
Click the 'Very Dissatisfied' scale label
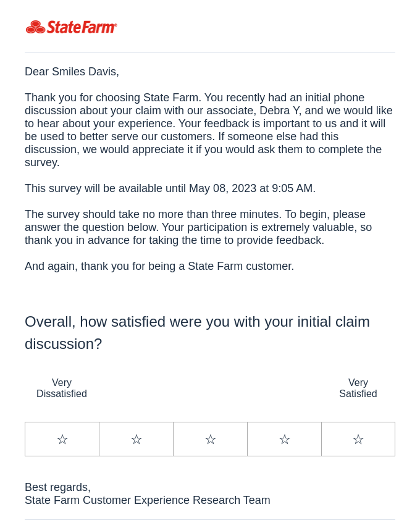point(62,388)
